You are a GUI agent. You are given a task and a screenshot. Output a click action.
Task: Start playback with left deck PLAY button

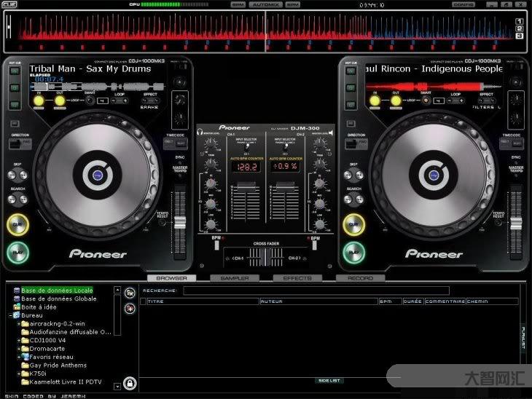tap(17, 253)
